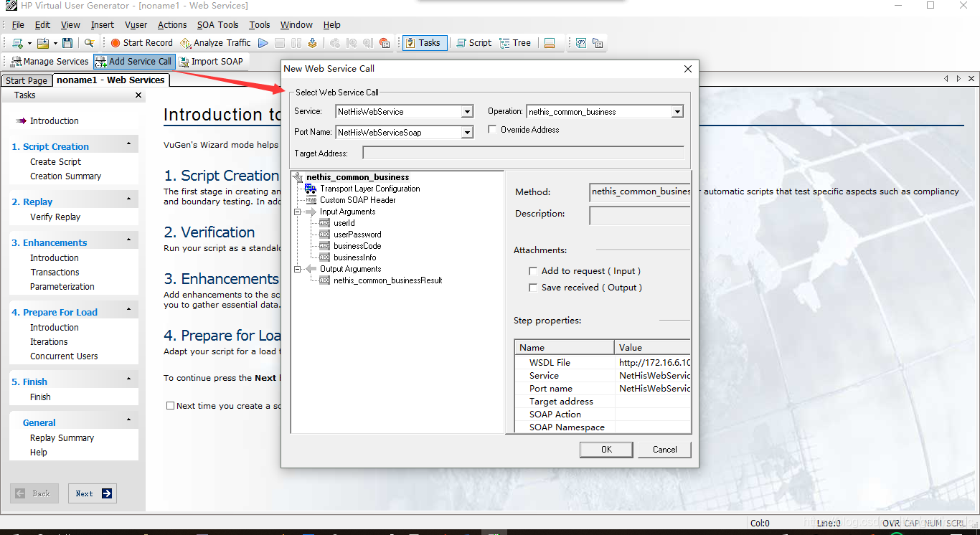Viewport: 980px width, 535px height.
Task: Click the Stop replay square icon
Action: pos(280,43)
